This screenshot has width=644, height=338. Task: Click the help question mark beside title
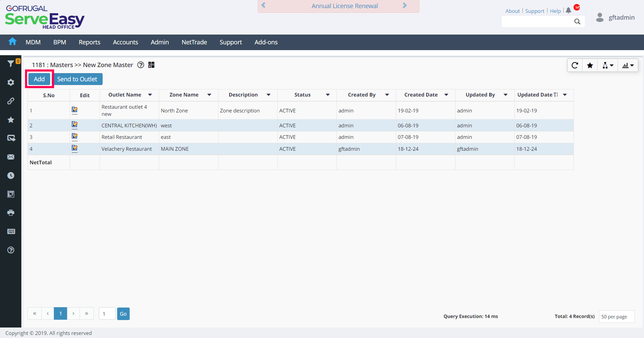(141, 65)
